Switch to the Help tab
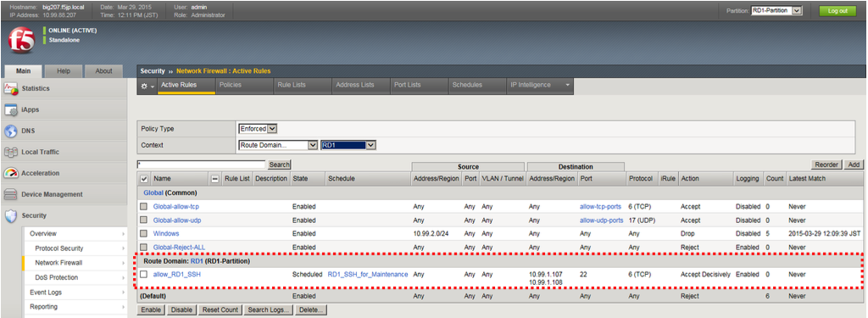The width and height of the screenshot is (868, 318). [x=64, y=71]
